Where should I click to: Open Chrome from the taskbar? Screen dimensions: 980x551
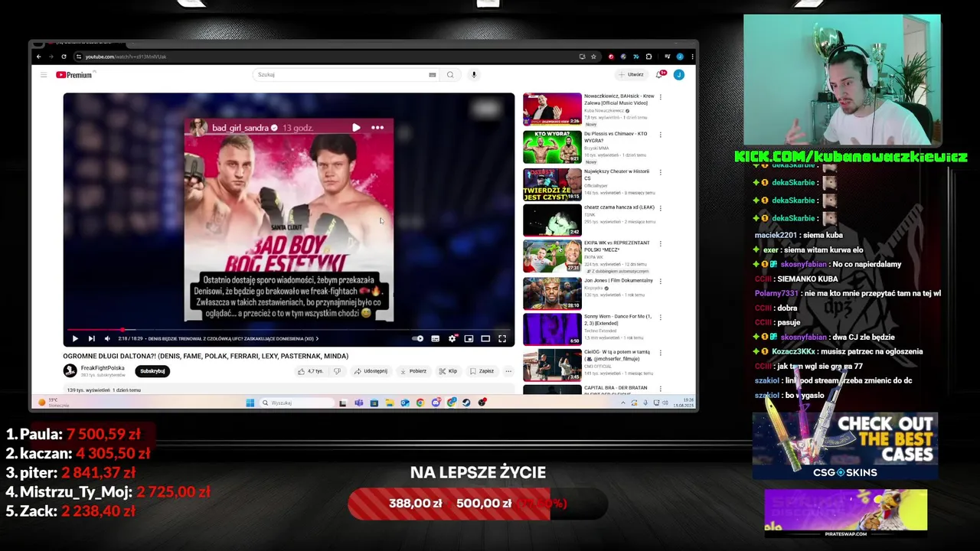click(x=420, y=403)
